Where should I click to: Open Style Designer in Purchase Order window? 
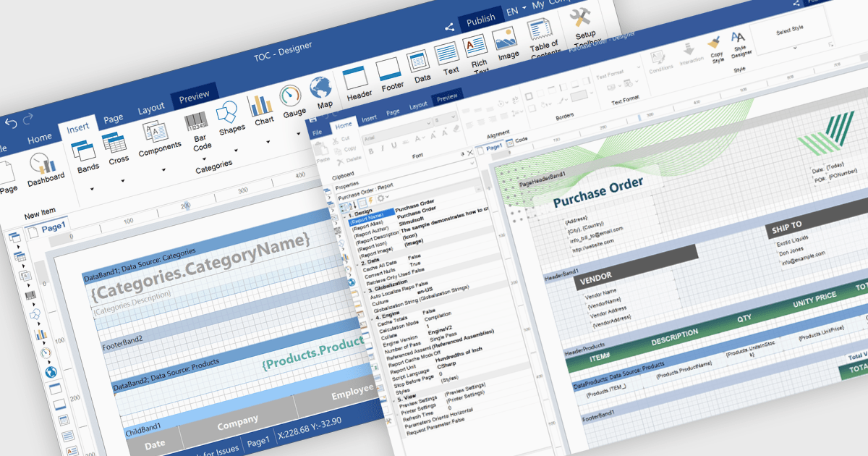[x=739, y=37]
